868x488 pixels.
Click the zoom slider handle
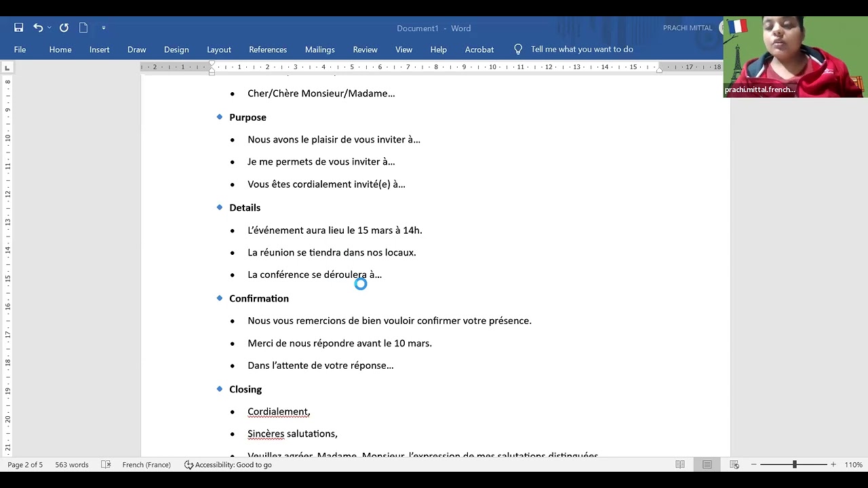click(794, 465)
